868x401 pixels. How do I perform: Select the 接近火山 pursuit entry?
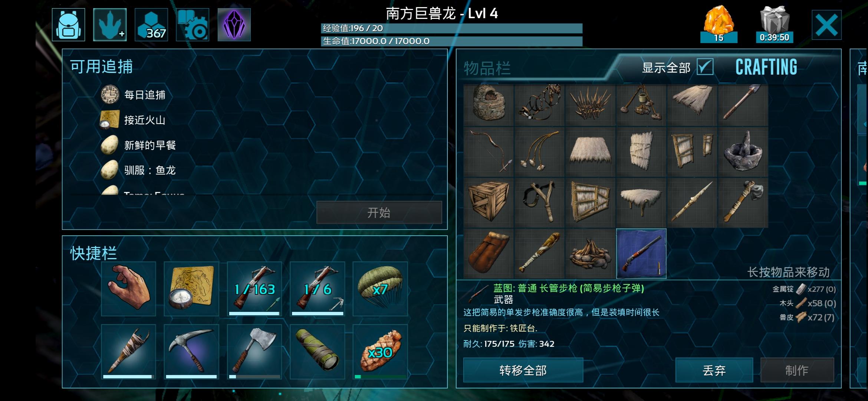[x=133, y=120]
